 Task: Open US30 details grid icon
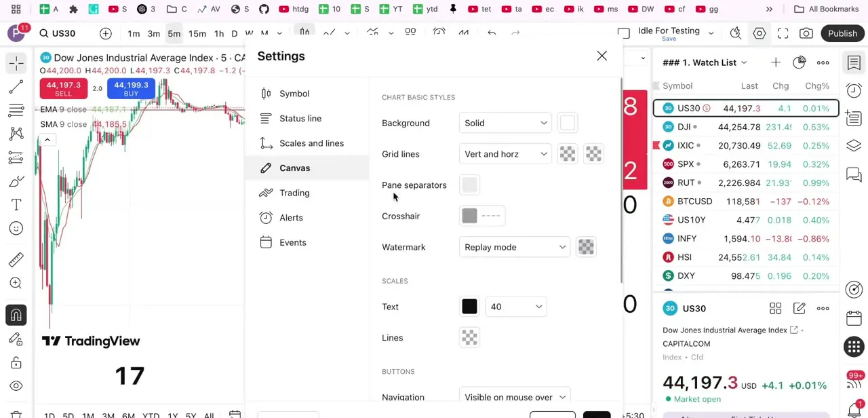click(x=776, y=309)
